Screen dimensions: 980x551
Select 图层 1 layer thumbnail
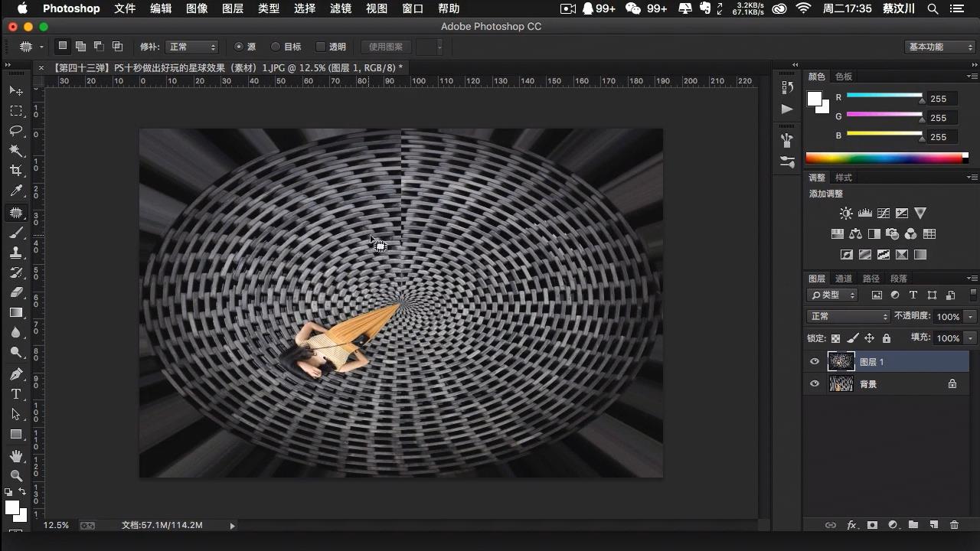(841, 362)
